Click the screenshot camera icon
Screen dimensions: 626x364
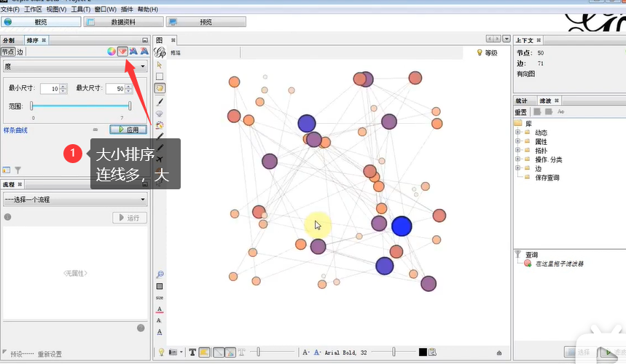(173, 352)
